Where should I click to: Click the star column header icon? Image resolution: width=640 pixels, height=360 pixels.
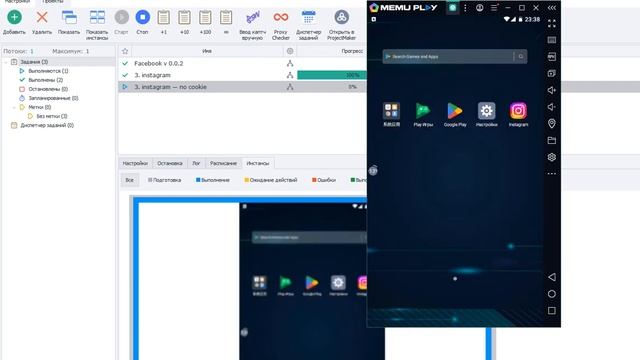(x=125, y=51)
